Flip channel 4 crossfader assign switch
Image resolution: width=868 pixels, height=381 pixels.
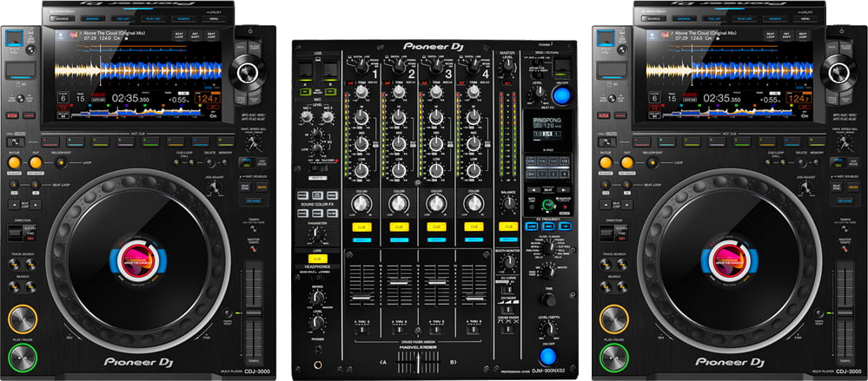tap(474, 331)
